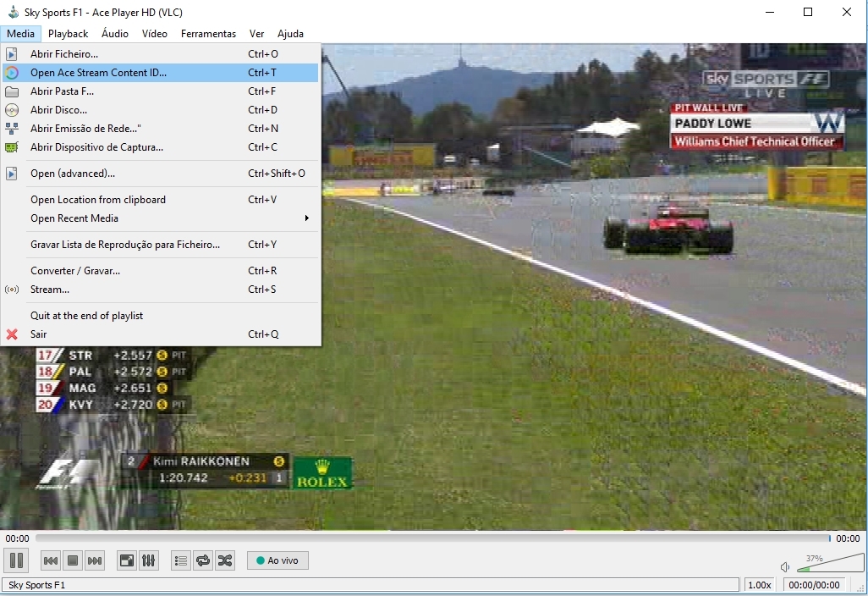Screen dimensions: 868x596
Task: Toggle Quit at the end of playlist
Action: point(85,315)
